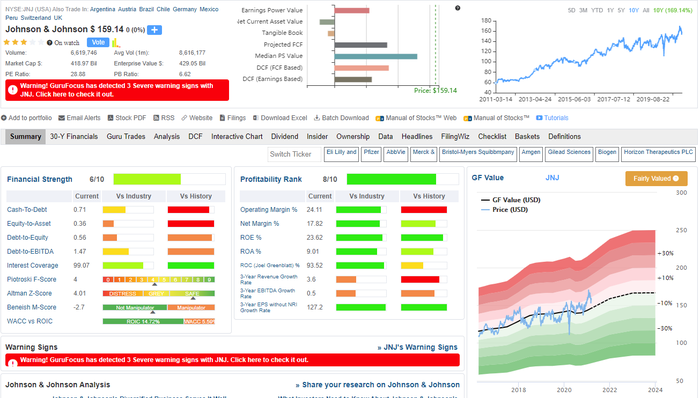Open the Checklist tab
This screenshot has height=398, width=700.
(492, 137)
